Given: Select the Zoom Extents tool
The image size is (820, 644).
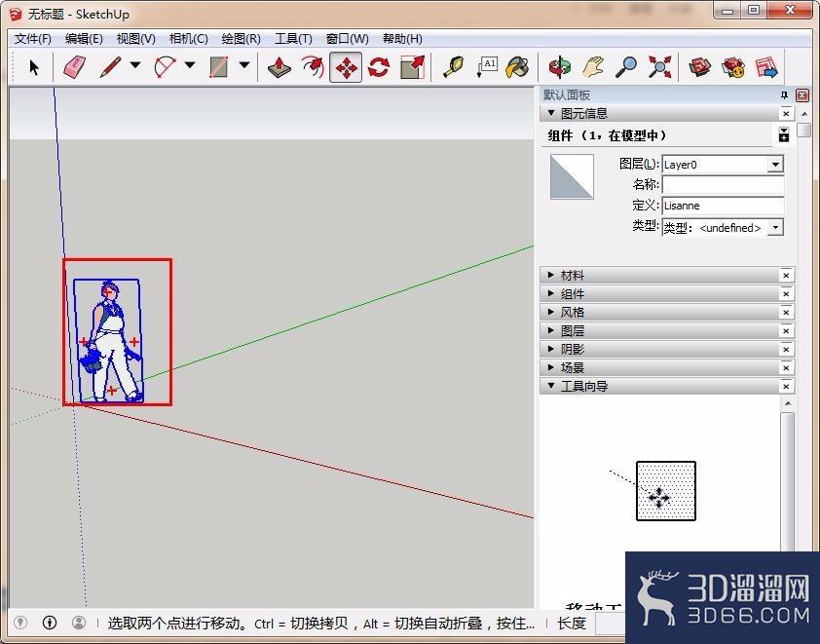Looking at the screenshot, I should (659, 67).
